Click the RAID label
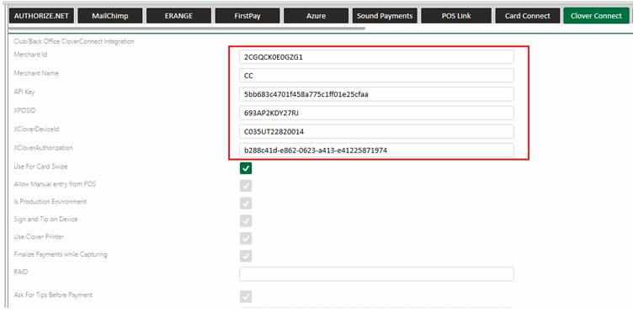644x318 pixels. coord(20,272)
